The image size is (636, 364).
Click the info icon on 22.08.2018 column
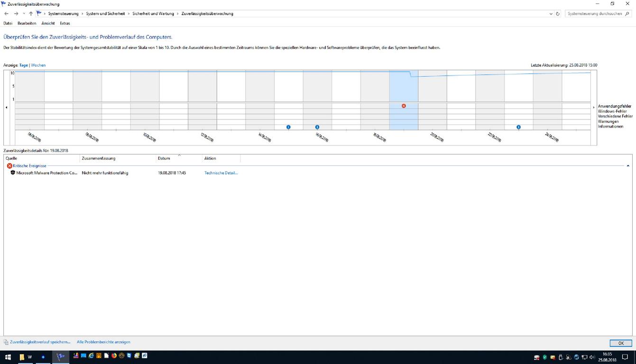[518, 127]
